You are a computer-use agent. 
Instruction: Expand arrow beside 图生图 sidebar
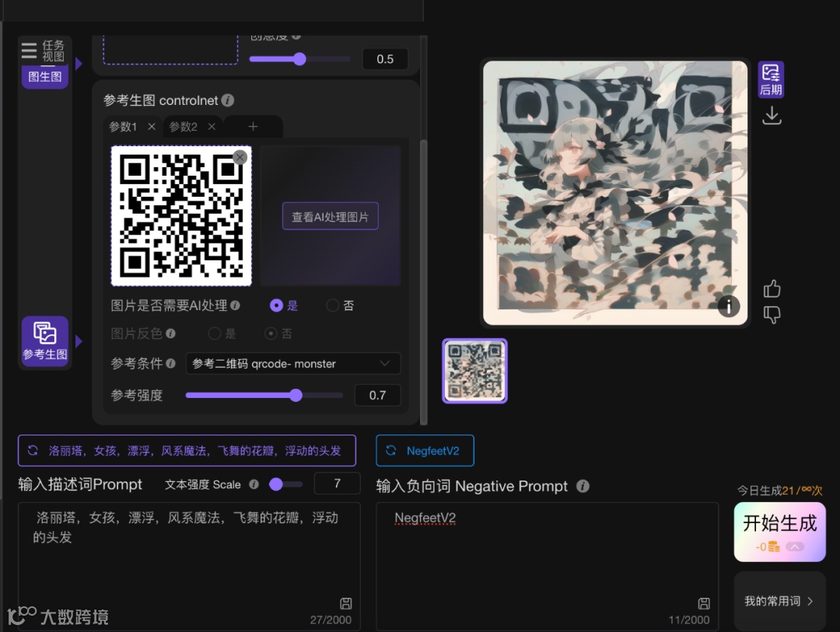(x=79, y=64)
